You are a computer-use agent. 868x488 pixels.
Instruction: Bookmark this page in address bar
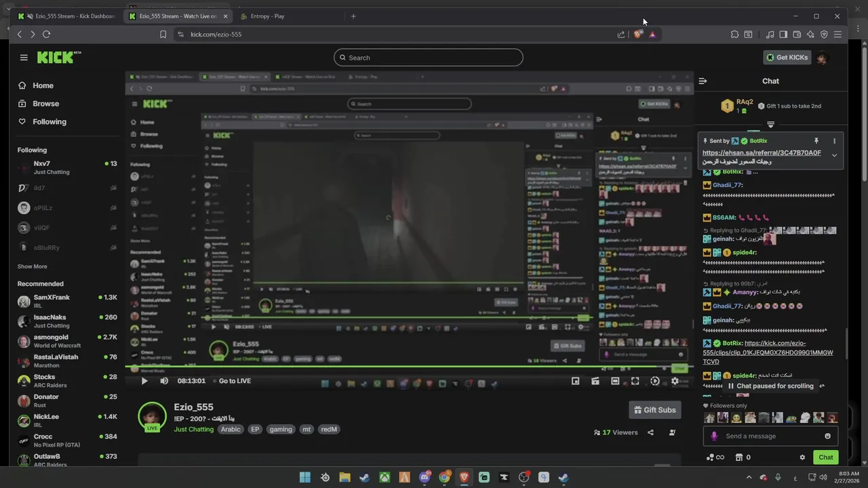(x=163, y=34)
